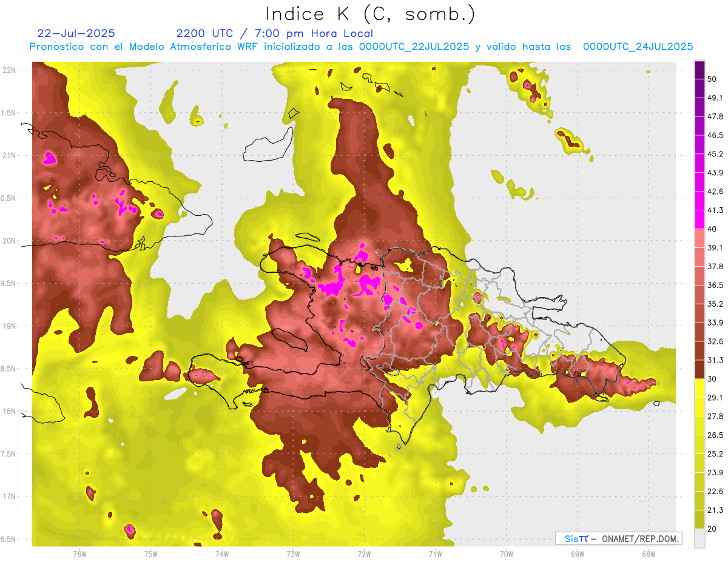728x562 pixels.
Task: Click the '23.9' scale label
Action: click(x=715, y=473)
